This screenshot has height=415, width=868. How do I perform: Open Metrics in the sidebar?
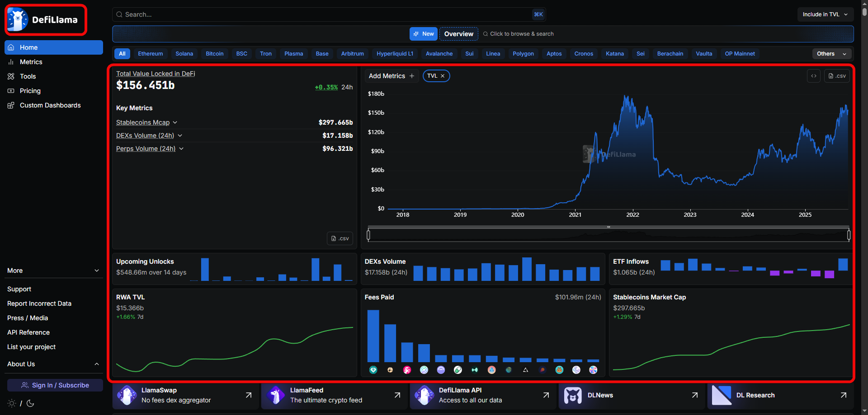tap(31, 62)
